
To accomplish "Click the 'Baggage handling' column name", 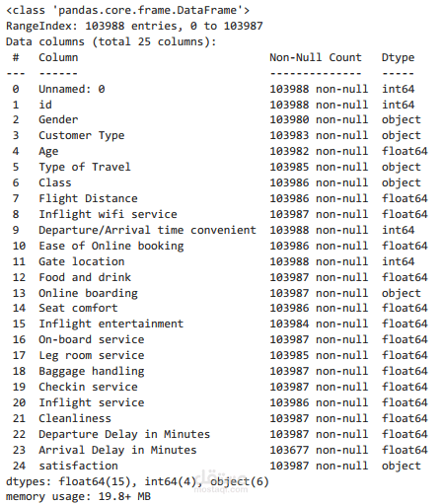I will tap(92, 372).
